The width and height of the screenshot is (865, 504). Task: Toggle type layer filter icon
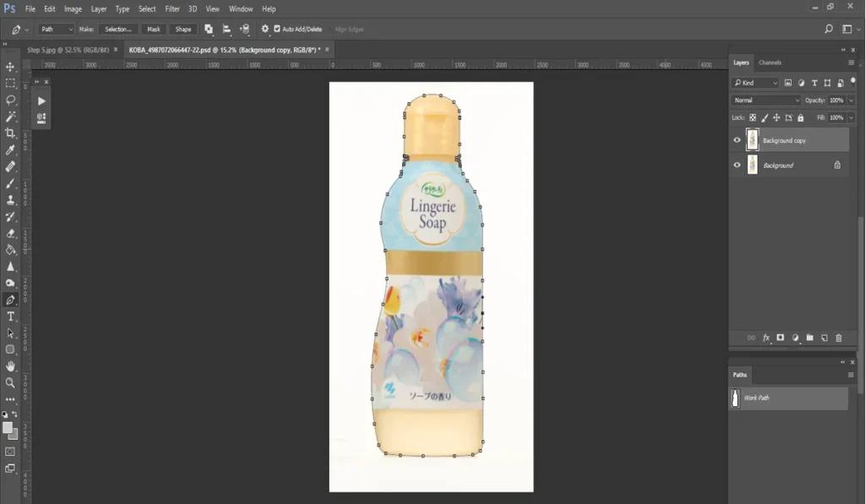pyautogui.click(x=814, y=83)
